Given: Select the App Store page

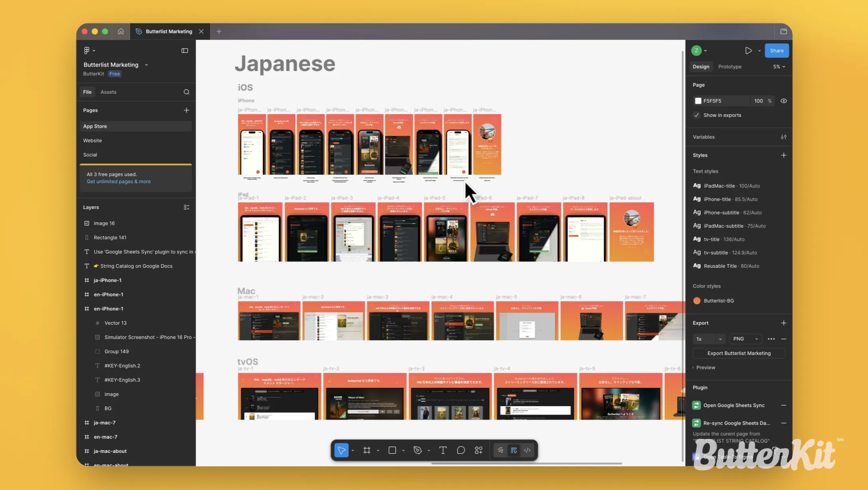Looking at the screenshot, I should point(136,126).
